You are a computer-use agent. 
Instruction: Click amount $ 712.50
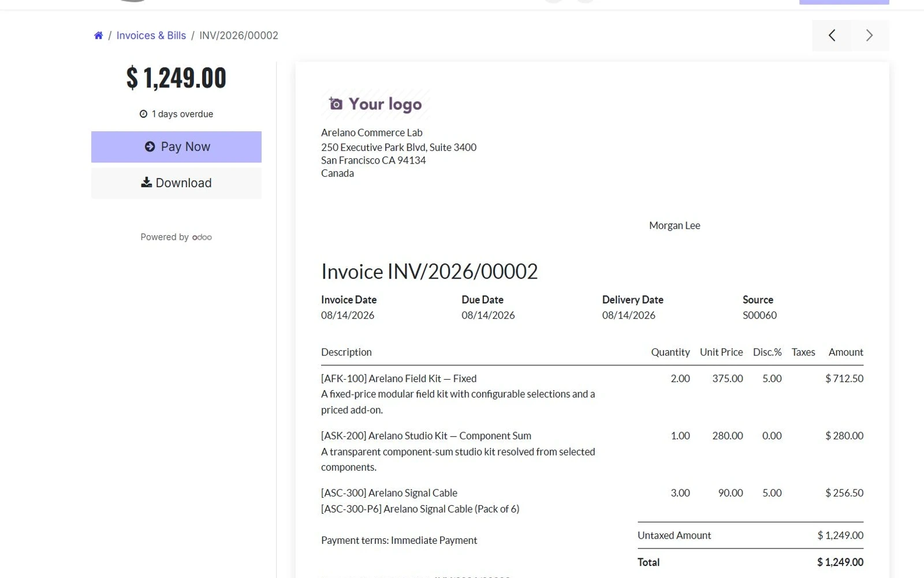[844, 379]
